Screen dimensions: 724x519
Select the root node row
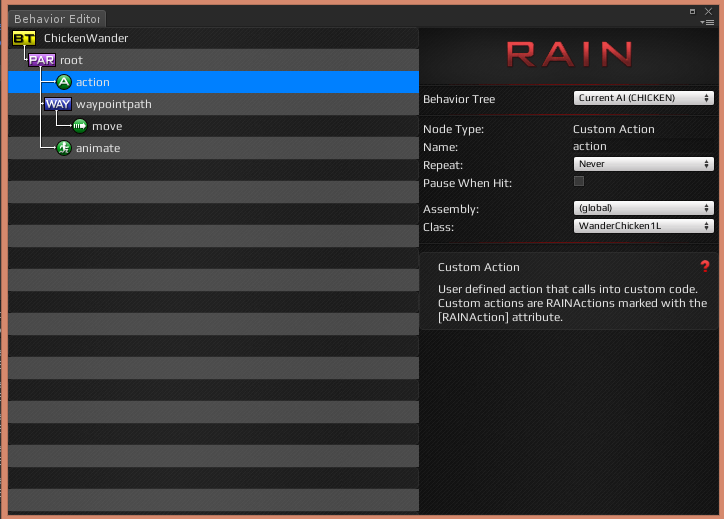pyautogui.click(x=213, y=60)
